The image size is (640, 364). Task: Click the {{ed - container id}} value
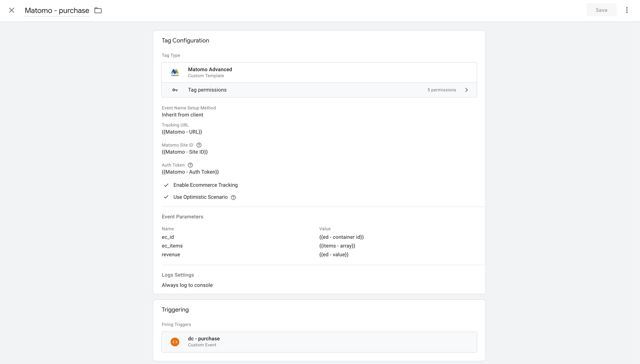point(341,237)
